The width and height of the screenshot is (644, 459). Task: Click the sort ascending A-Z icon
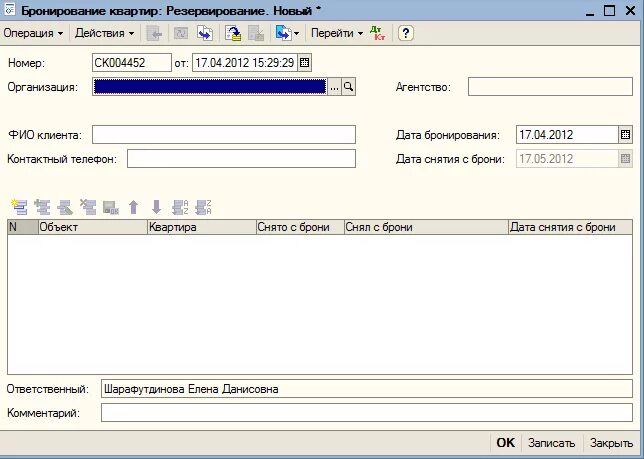click(x=180, y=207)
